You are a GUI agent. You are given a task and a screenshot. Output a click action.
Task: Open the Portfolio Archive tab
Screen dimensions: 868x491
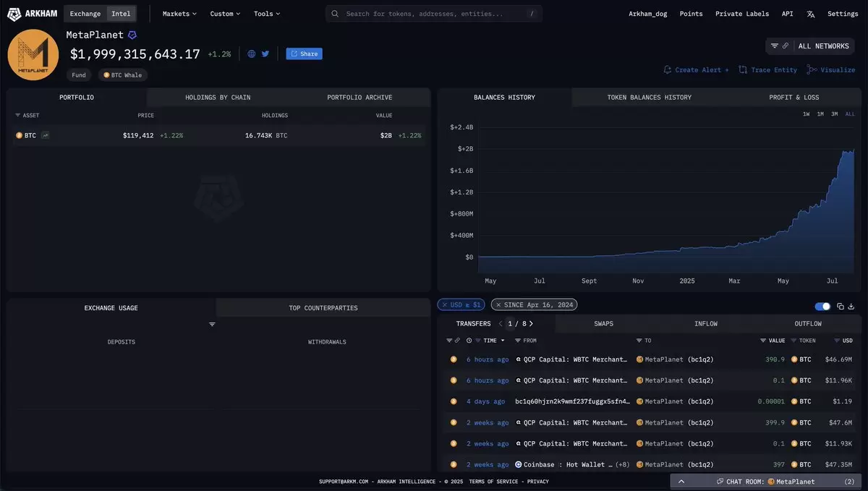click(x=359, y=98)
